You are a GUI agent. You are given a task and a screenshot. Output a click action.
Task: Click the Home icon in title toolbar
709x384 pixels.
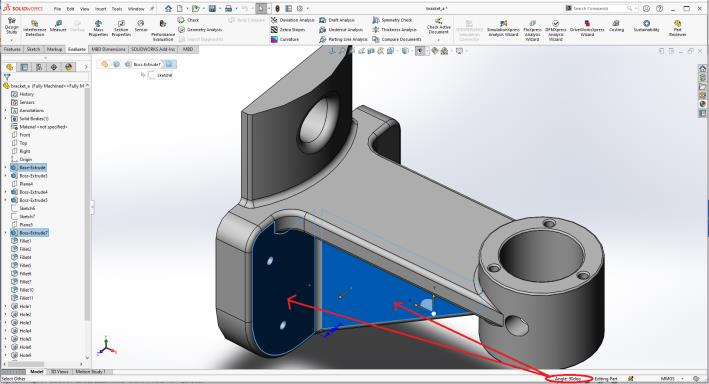(168, 8)
